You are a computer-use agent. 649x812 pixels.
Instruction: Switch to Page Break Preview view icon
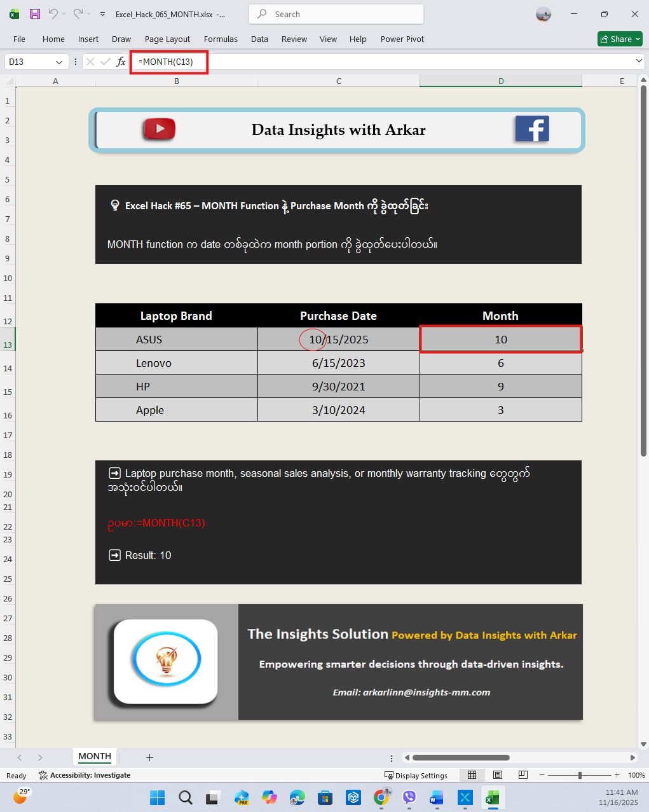tap(523, 775)
